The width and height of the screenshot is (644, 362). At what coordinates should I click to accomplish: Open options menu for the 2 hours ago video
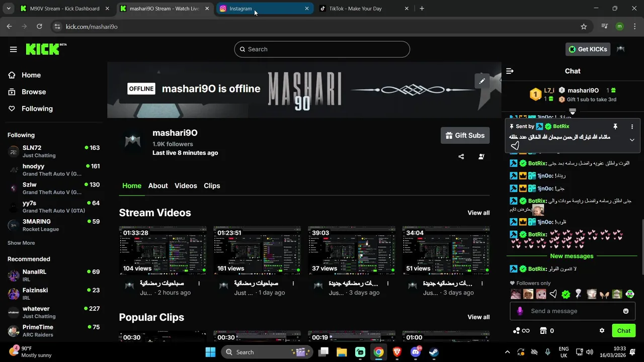click(x=199, y=284)
